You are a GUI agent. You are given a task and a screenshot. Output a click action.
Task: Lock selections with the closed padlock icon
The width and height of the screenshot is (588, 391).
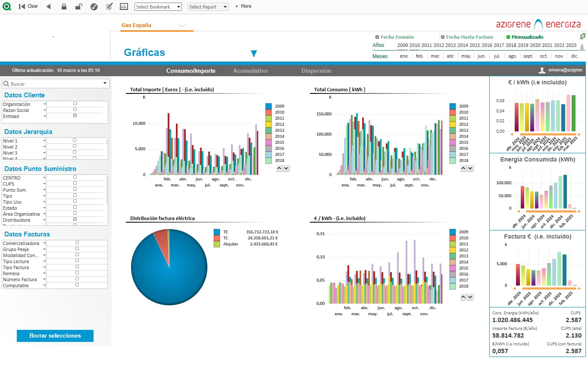[x=64, y=6]
